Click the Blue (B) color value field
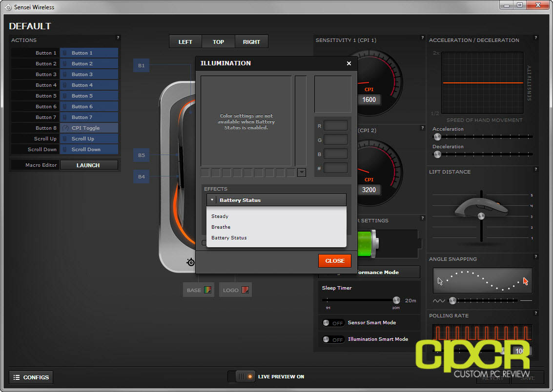This screenshot has width=553, height=392. (336, 154)
